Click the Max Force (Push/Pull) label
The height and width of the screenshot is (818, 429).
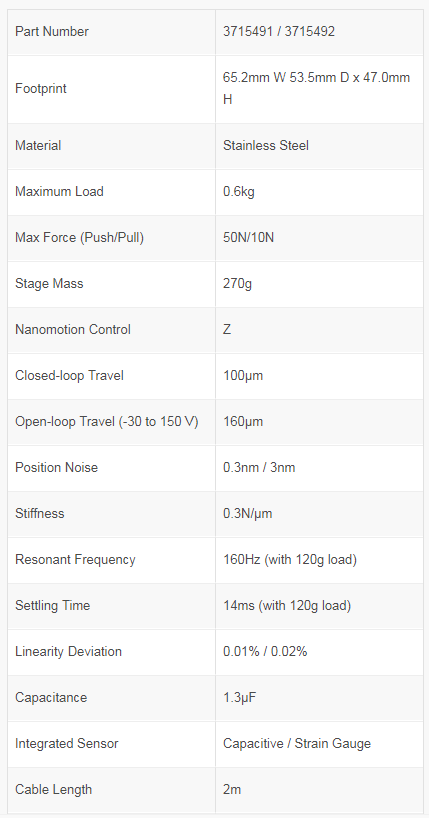pos(79,237)
